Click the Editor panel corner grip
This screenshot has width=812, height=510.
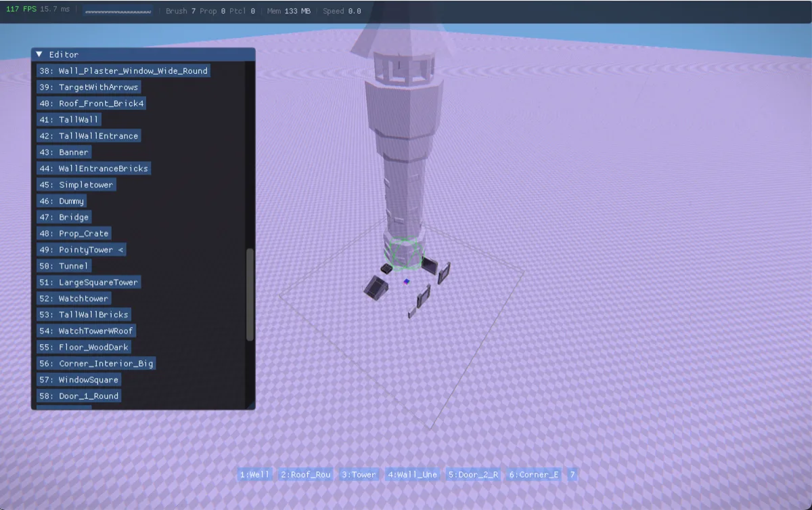(x=251, y=405)
